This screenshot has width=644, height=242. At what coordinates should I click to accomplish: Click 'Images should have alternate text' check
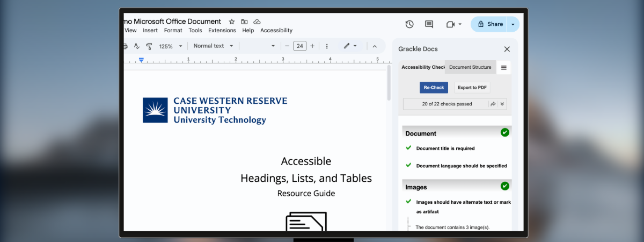464,207
